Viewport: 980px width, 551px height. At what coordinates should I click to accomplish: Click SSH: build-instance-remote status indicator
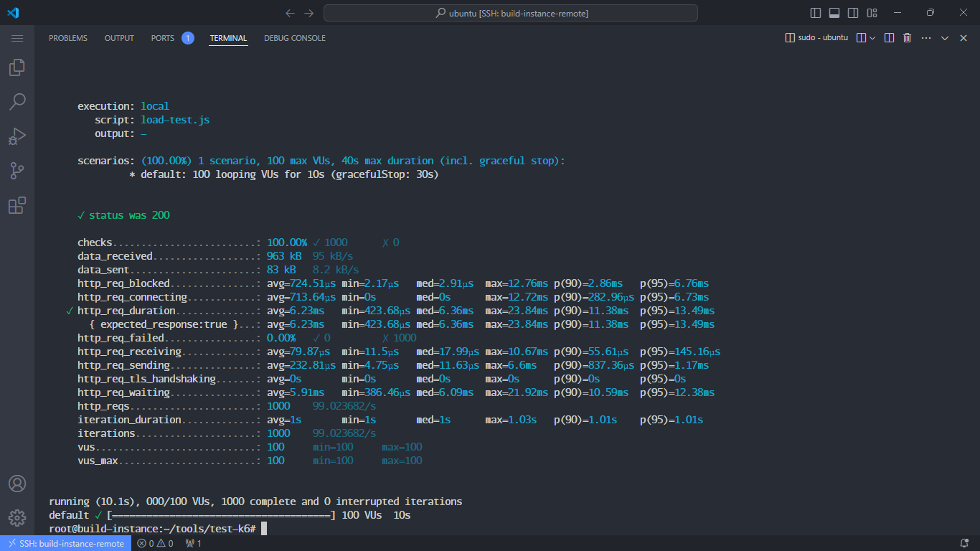[65, 543]
